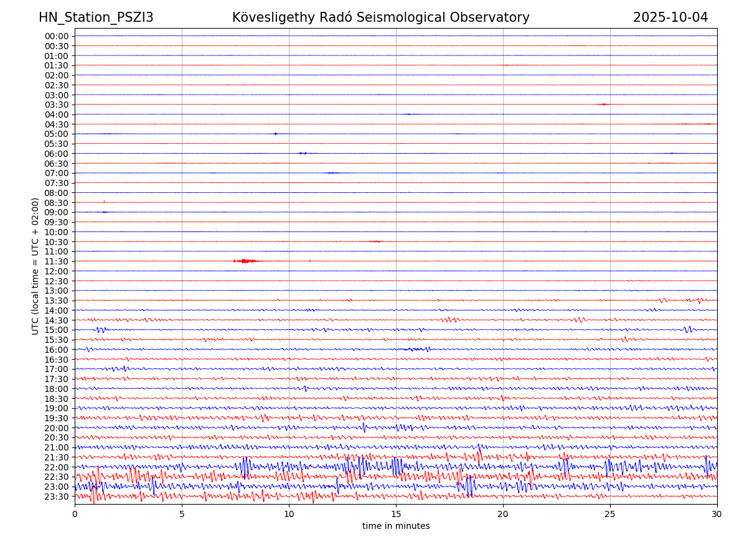Select the 12:00 row time label

pos(57,271)
